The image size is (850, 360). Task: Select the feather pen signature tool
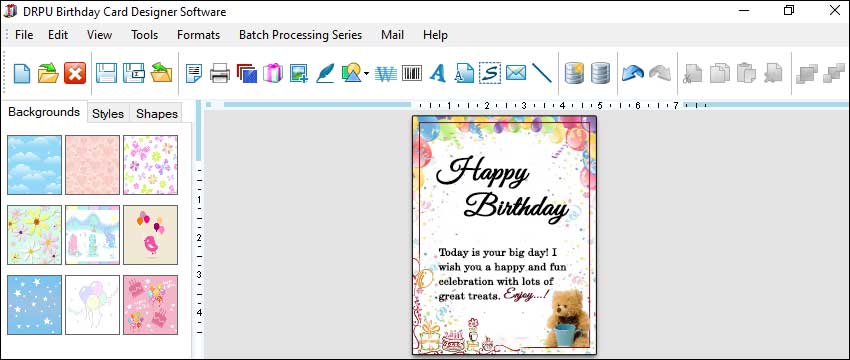pos(325,73)
